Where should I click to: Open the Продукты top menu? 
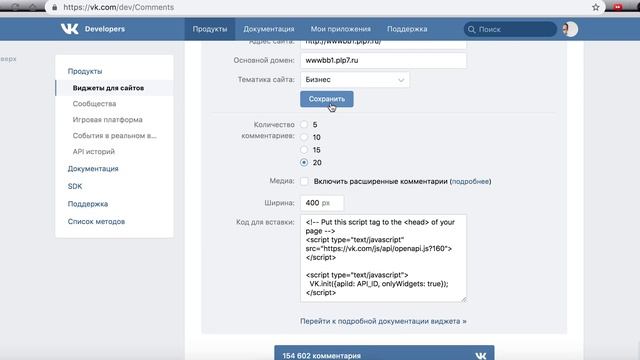click(x=210, y=29)
